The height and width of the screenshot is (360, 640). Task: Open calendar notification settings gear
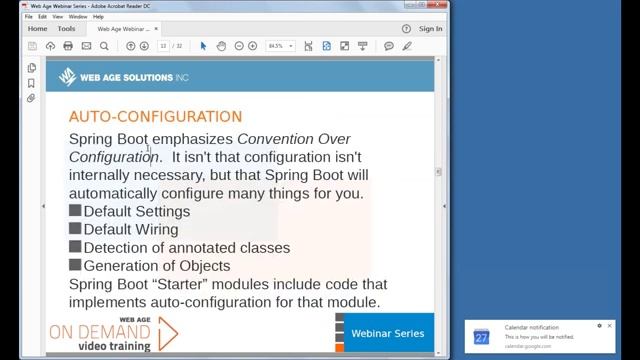[599, 326]
